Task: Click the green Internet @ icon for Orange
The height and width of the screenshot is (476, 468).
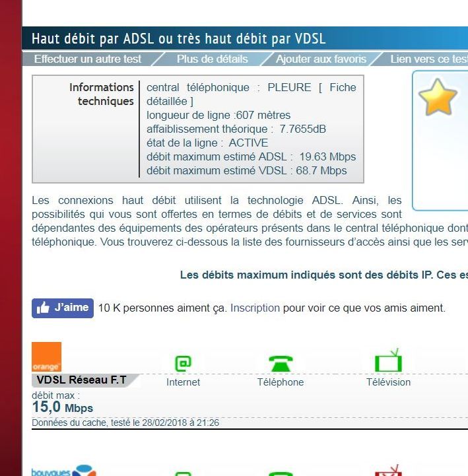Action: click(184, 363)
